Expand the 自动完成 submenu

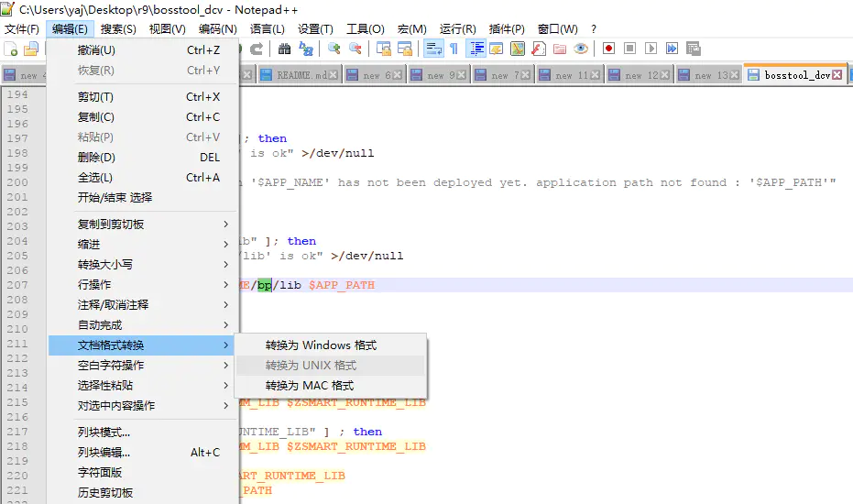[x=143, y=325]
